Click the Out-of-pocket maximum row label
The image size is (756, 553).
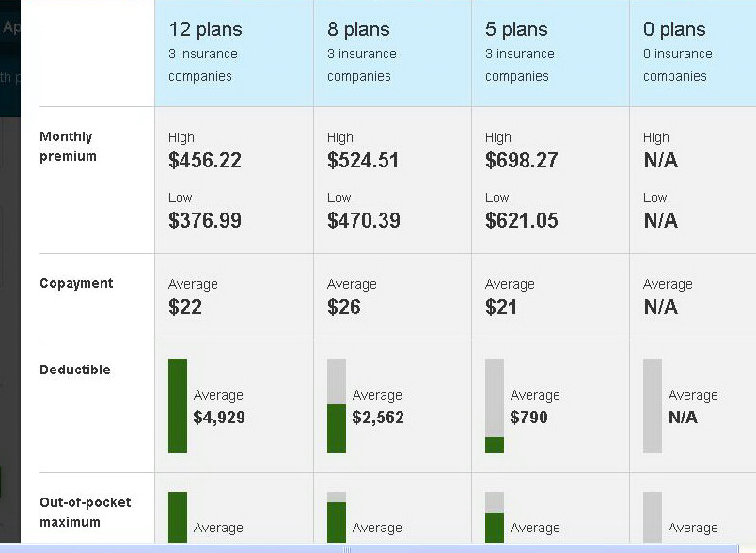pyautogui.click(x=86, y=512)
